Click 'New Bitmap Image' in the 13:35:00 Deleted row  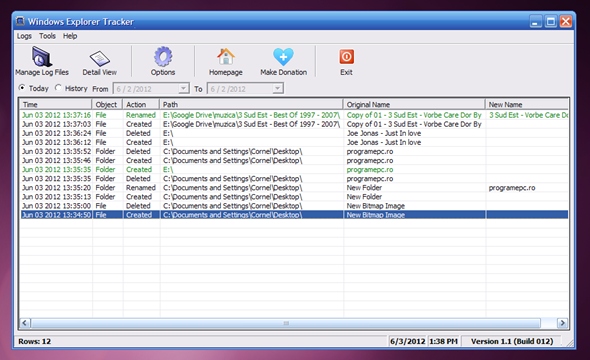coord(376,206)
